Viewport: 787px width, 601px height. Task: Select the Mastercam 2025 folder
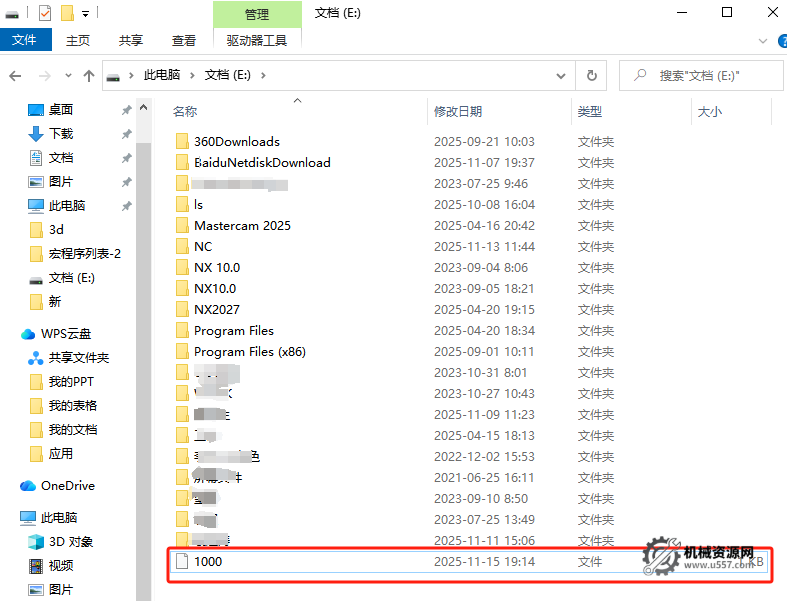click(242, 226)
